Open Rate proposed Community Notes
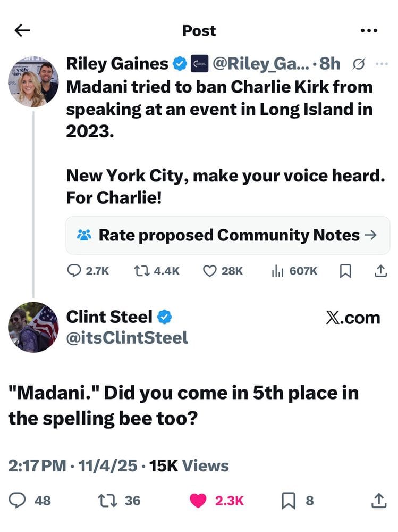This screenshot has height=532, width=398. coord(227,235)
